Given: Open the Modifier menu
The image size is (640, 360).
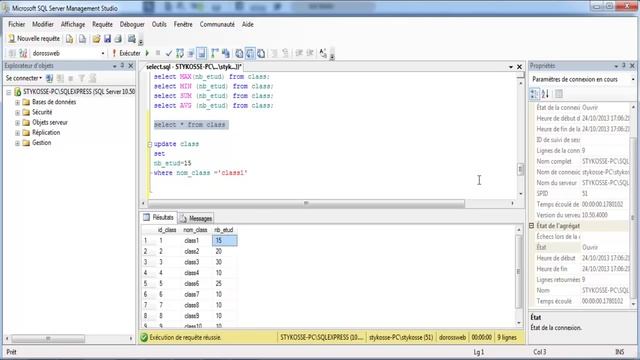Looking at the screenshot, I should click(x=43, y=24).
